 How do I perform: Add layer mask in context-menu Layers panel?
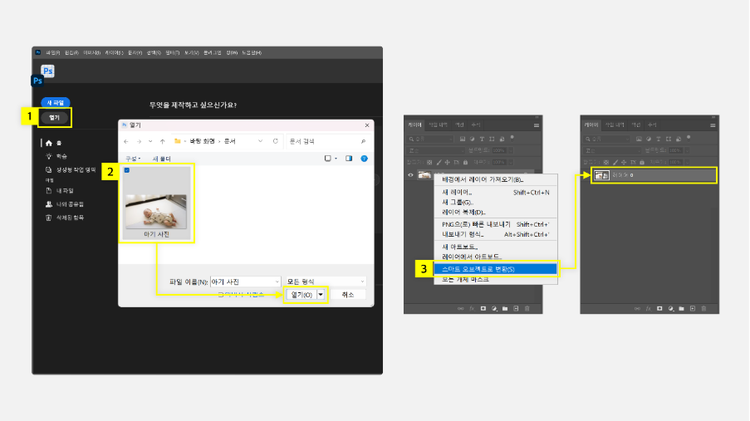(x=483, y=309)
